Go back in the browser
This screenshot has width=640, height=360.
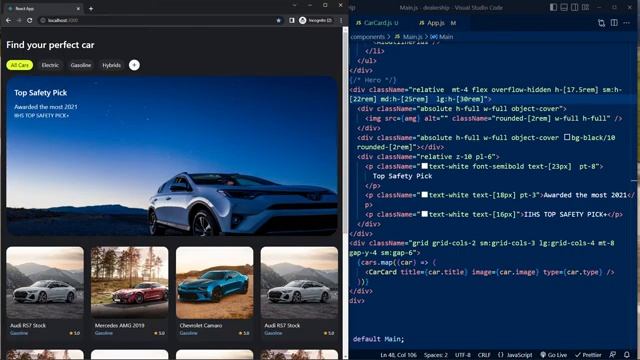(x=9, y=20)
